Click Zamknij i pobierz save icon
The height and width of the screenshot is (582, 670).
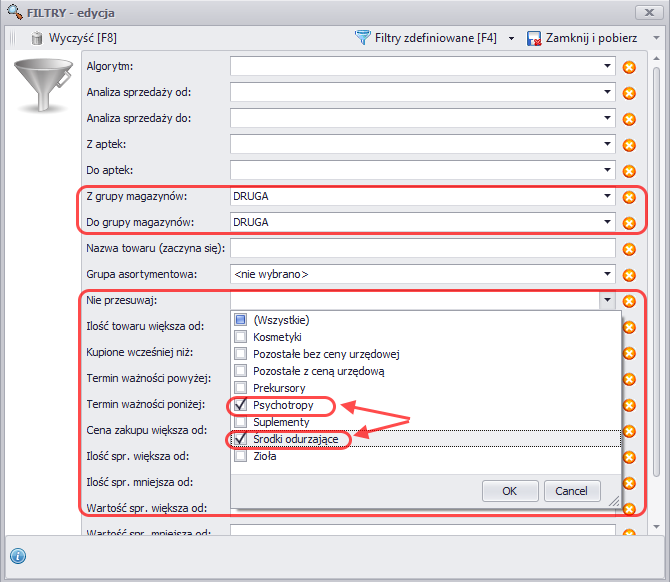point(534,38)
